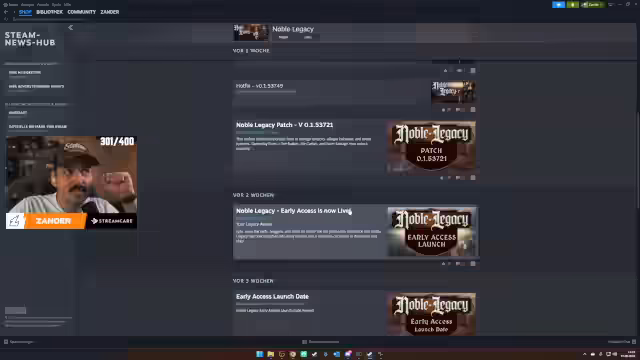Viewport: 640px width, 360px height.
Task: Click the forward navigation arrow
Action: [14, 12]
